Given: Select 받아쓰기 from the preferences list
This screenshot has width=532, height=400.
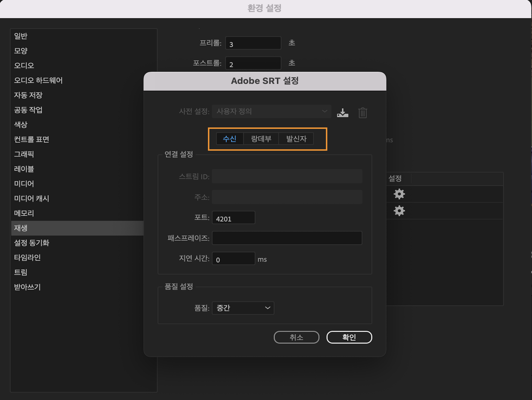Looking at the screenshot, I should [27, 287].
